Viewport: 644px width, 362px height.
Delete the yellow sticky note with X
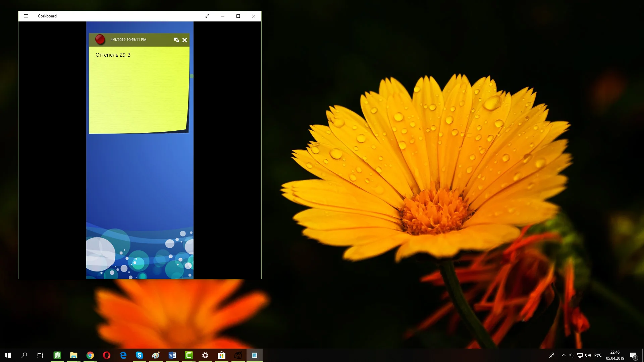(x=184, y=40)
